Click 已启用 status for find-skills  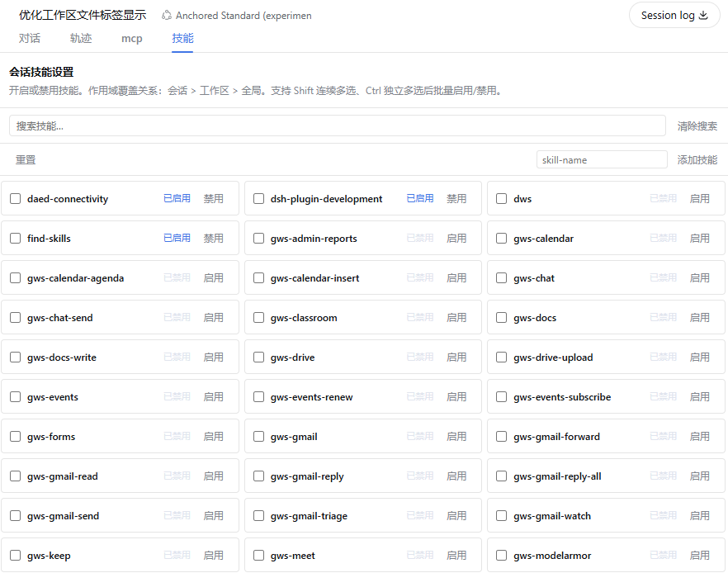click(177, 239)
